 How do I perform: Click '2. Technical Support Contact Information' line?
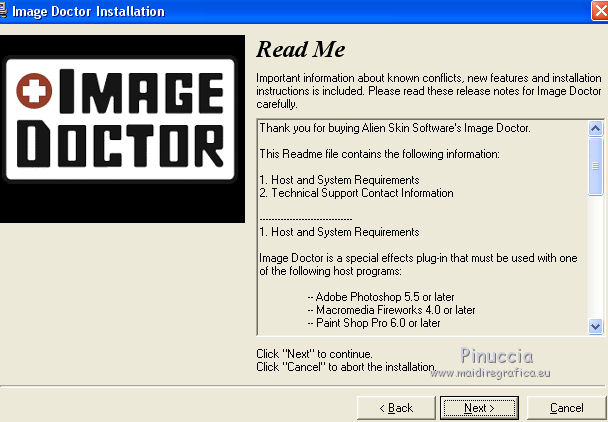[x=356, y=193]
